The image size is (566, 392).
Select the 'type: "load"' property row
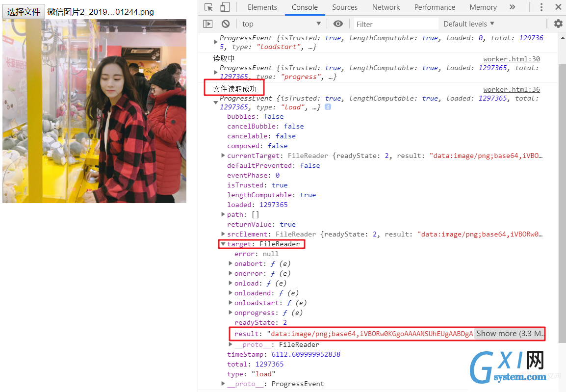[251, 374]
